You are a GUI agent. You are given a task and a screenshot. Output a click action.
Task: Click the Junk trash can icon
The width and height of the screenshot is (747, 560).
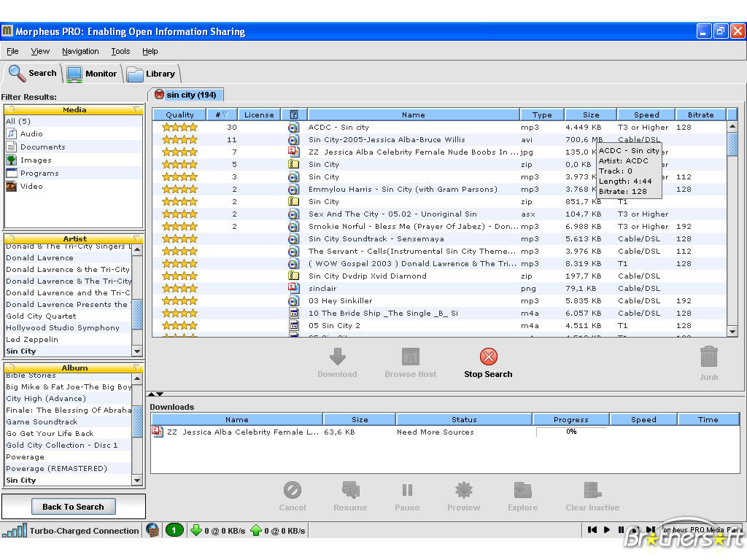(709, 357)
